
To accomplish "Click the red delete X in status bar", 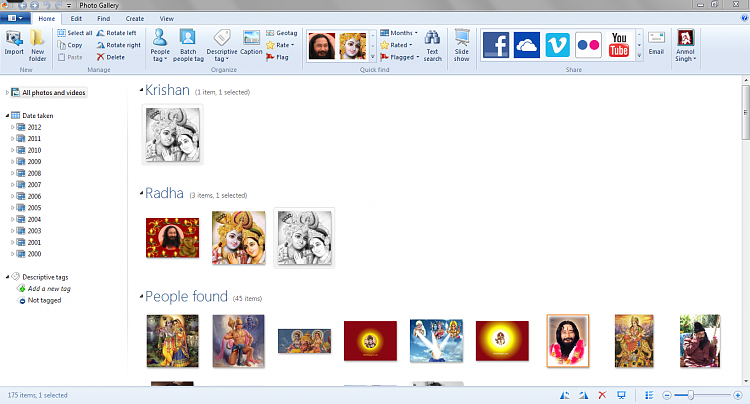I will pyautogui.click(x=602, y=395).
